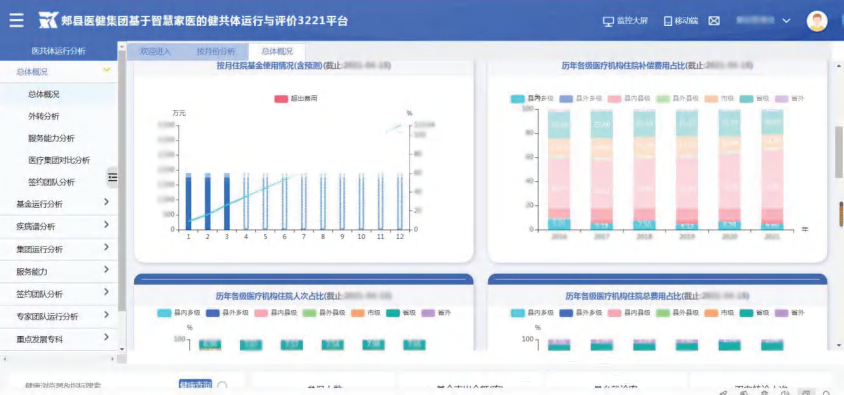Screen dimensions: 844x395
Task: Open the hamburger menu icon
Action: coord(17,20)
